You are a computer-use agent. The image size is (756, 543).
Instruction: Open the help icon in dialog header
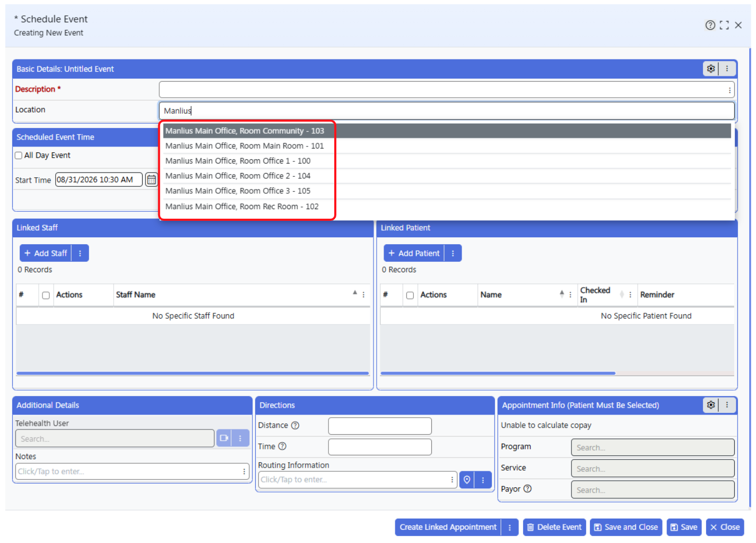710,25
